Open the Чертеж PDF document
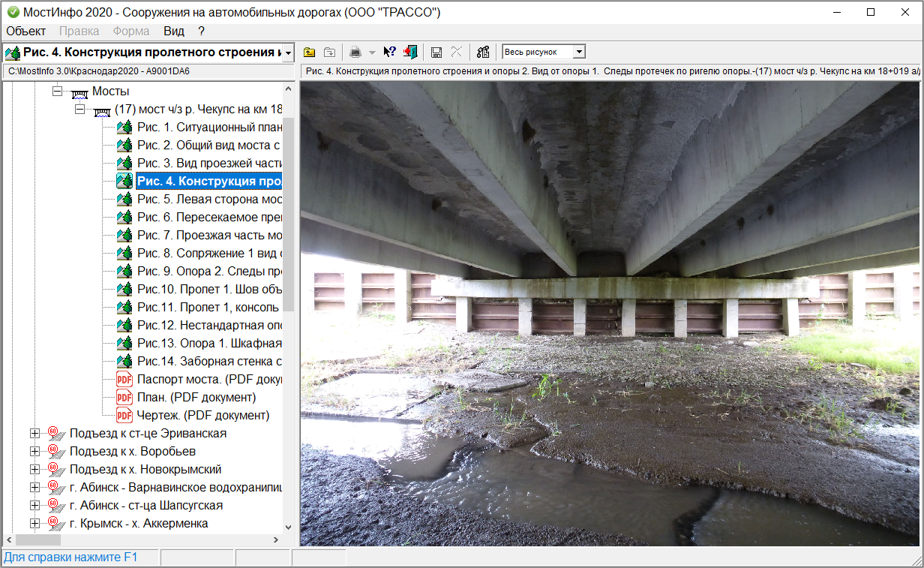Screen dimensions: 924x568 [x=193, y=415]
